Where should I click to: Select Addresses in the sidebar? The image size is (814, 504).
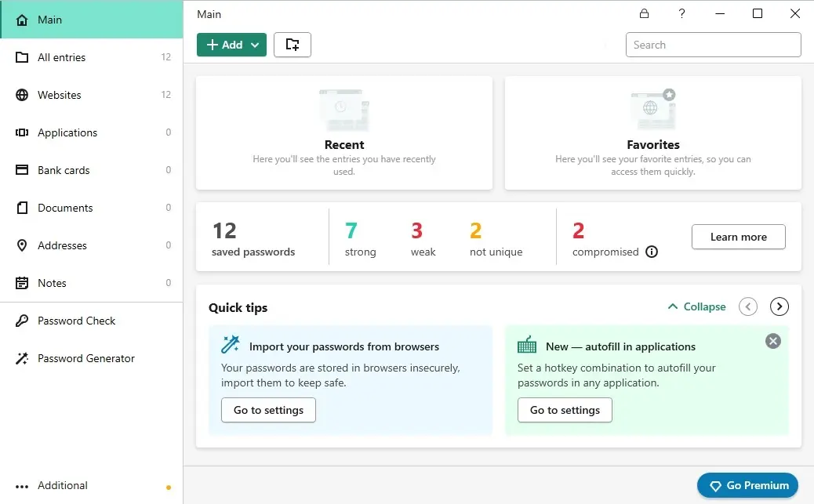92,245
